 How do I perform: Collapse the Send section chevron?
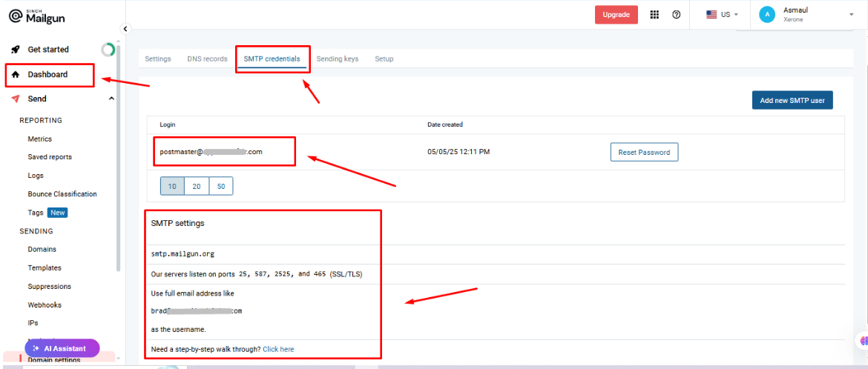click(x=111, y=99)
